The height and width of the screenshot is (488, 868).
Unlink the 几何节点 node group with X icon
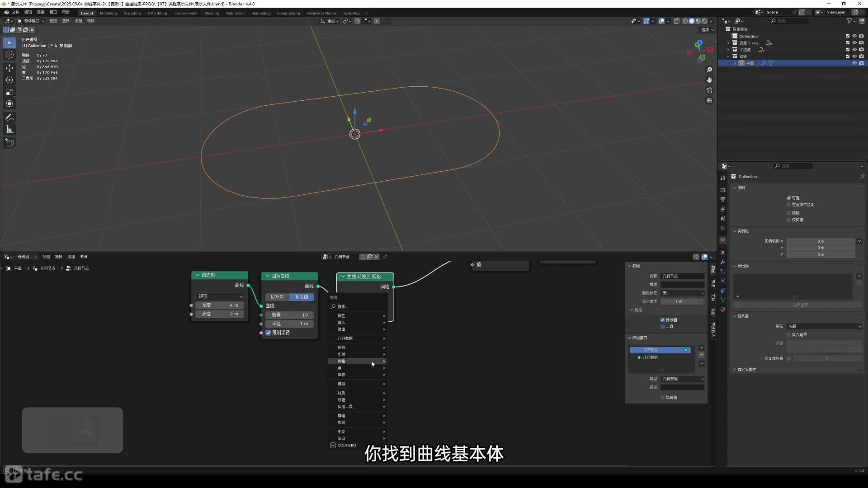[376, 257]
